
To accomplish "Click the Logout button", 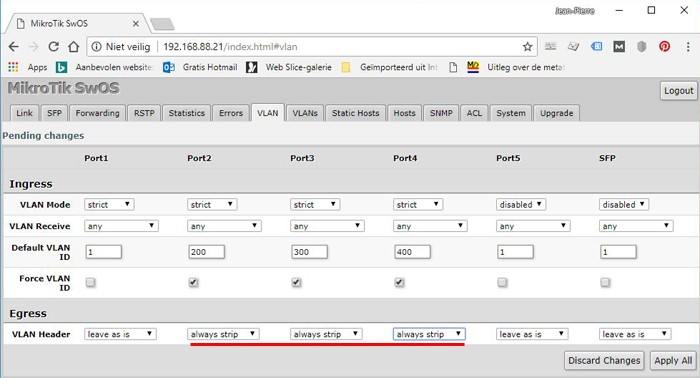I will point(678,91).
